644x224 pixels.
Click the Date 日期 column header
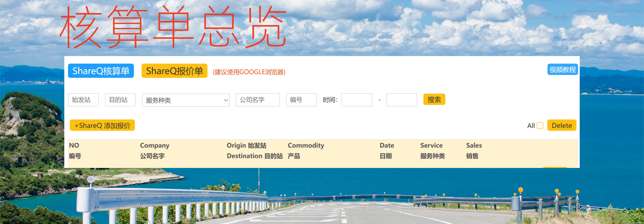click(x=386, y=150)
